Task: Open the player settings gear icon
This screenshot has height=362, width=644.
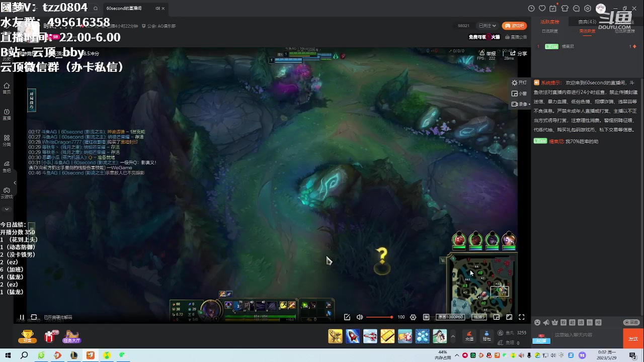Action: [413, 317]
